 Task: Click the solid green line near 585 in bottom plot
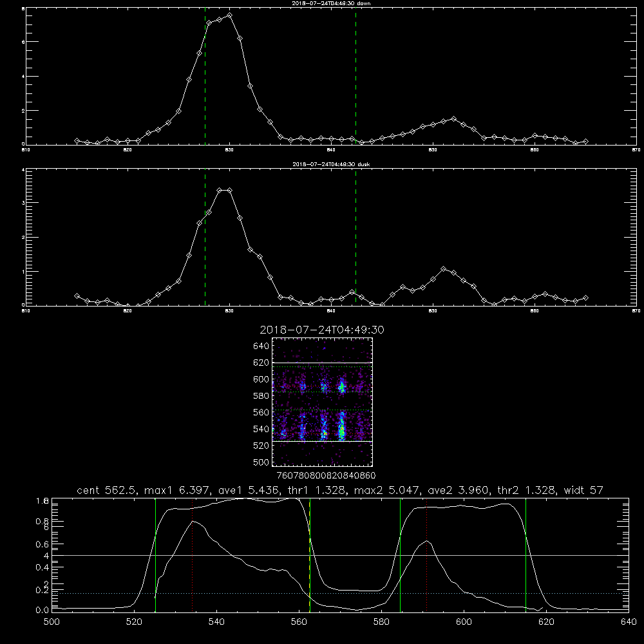click(x=400, y=555)
